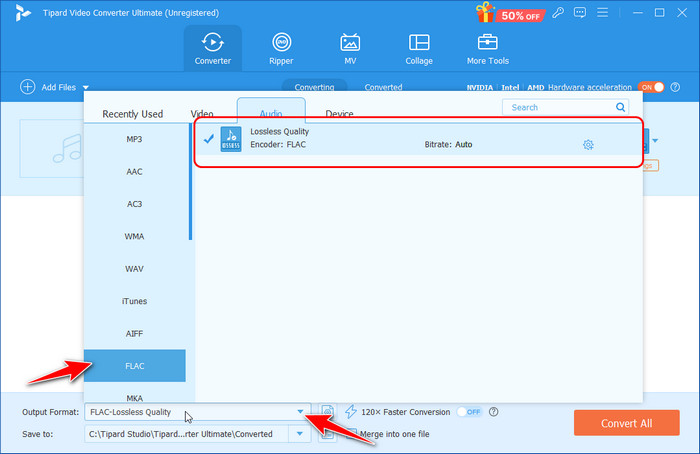Select MKA in format list

click(134, 396)
